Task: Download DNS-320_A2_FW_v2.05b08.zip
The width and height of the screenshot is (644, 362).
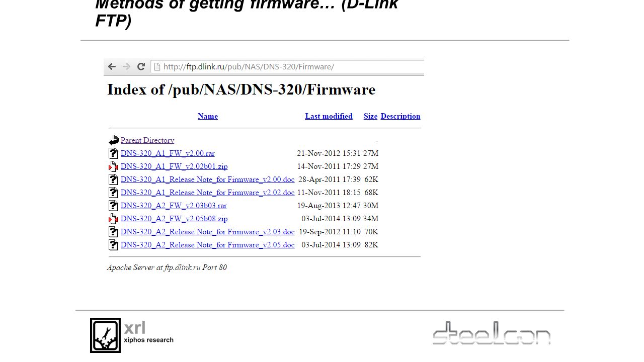Action: coord(174,219)
